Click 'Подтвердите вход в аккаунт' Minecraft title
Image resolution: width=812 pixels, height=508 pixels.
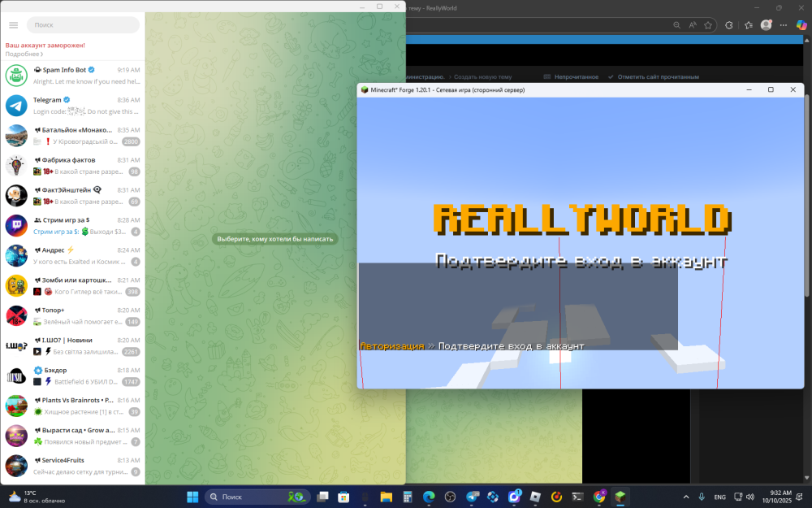581,261
